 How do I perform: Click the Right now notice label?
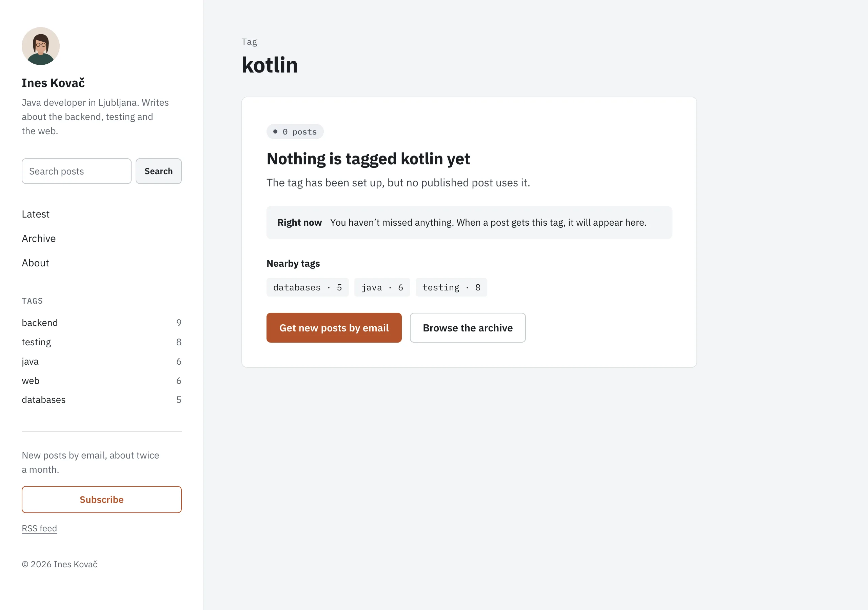(299, 223)
